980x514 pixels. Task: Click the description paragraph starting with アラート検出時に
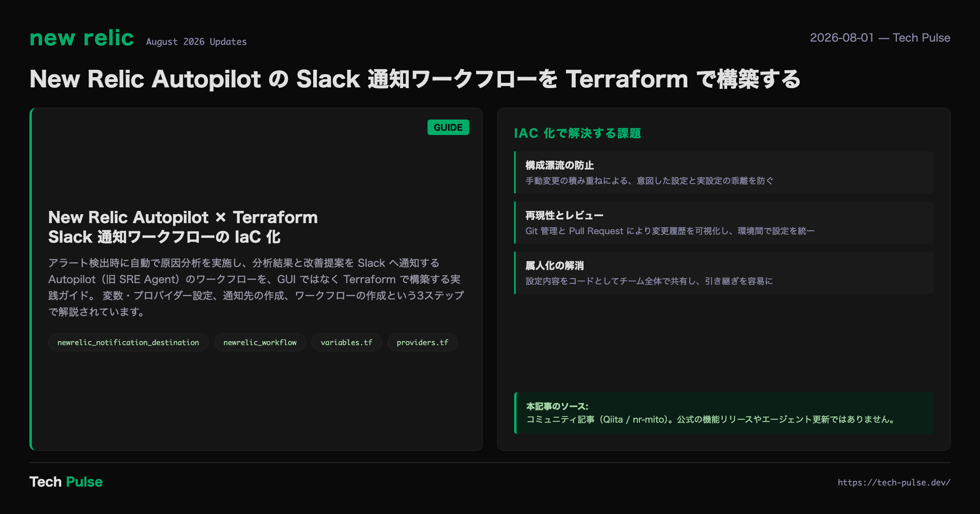(x=256, y=287)
